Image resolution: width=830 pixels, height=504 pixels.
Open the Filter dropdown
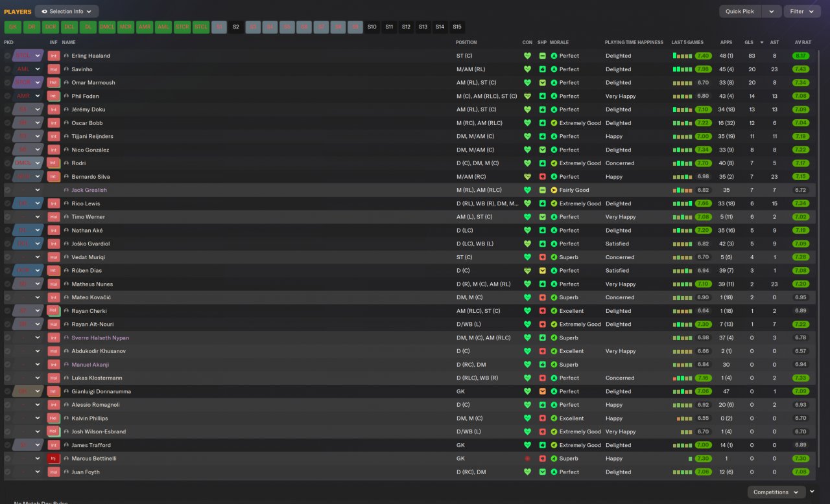pos(802,12)
